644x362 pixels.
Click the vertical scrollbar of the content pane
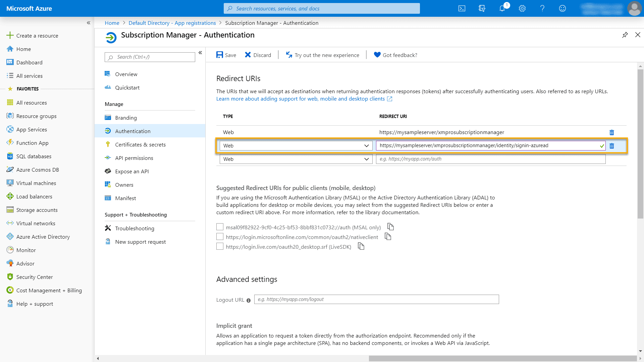(640, 144)
